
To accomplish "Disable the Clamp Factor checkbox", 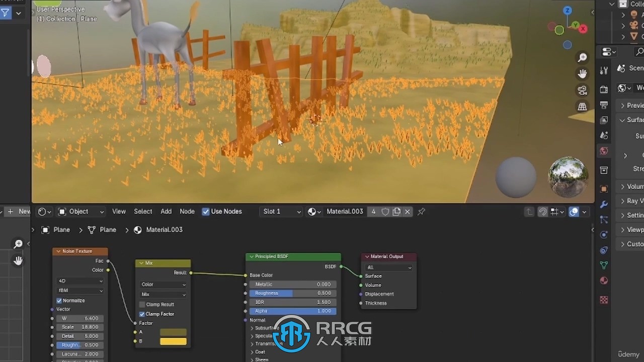I will [x=142, y=314].
